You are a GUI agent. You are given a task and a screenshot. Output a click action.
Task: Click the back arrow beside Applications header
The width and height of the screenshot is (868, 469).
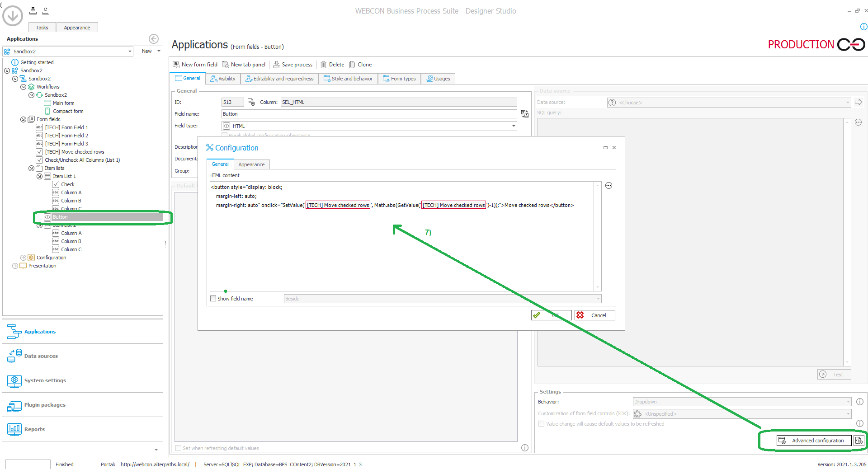(x=154, y=39)
